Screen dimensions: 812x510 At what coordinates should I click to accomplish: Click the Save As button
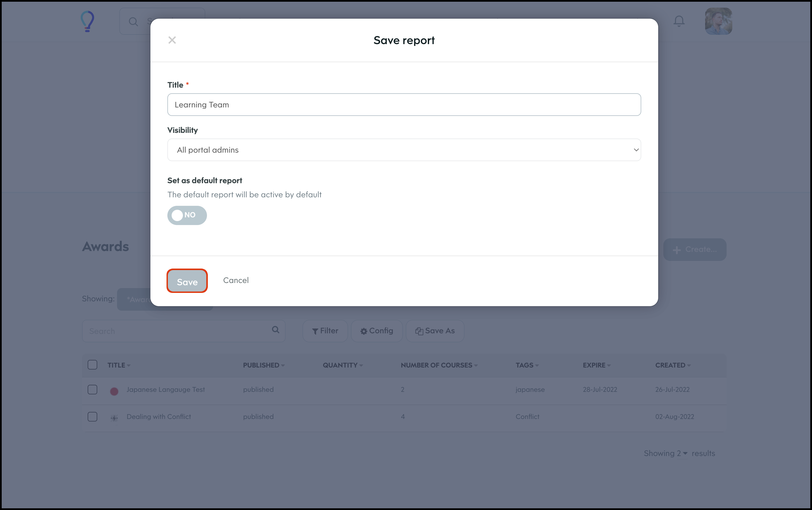(x=435, y=331)
